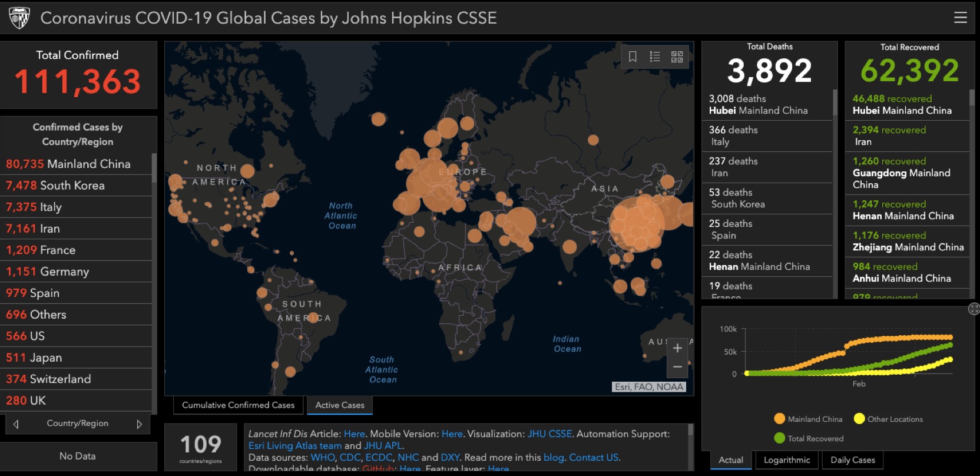
Task: Open the map bookmarks icon
Action: pyautogui.click(x=633, y=57)
